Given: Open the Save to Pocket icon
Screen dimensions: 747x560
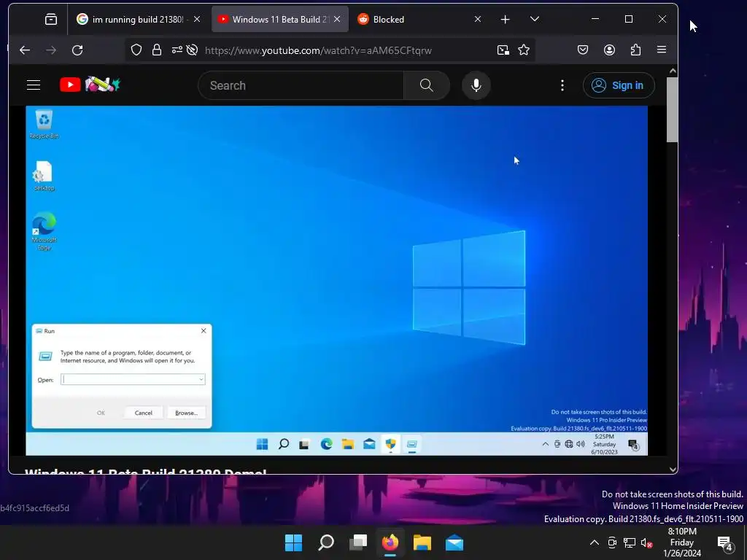Looking at the screenshot, I should 583,50.
